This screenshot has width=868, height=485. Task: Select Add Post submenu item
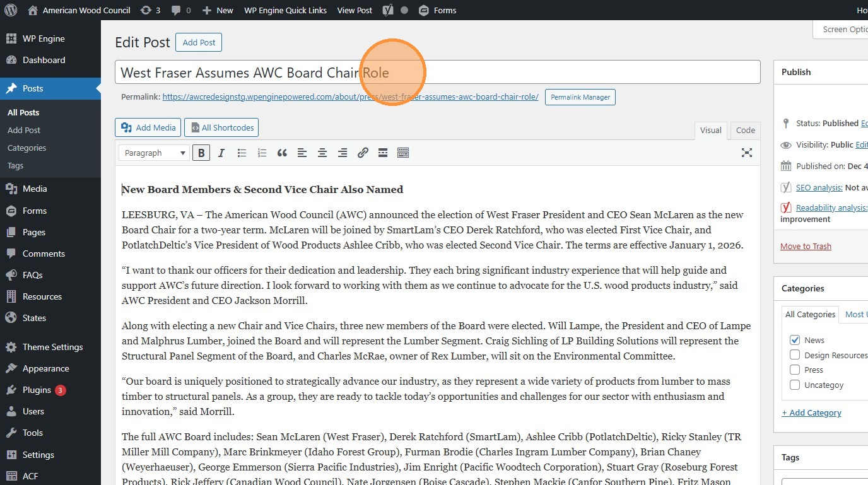[x=24, y=130]
